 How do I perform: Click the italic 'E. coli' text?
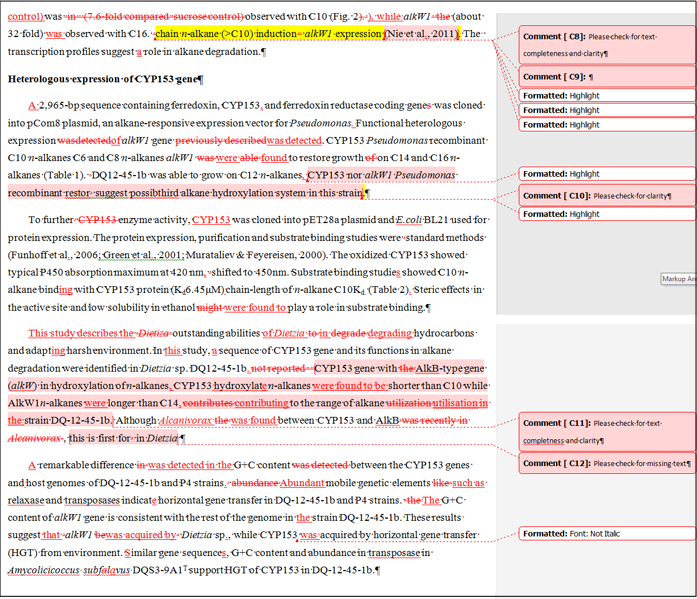point(409,220)
